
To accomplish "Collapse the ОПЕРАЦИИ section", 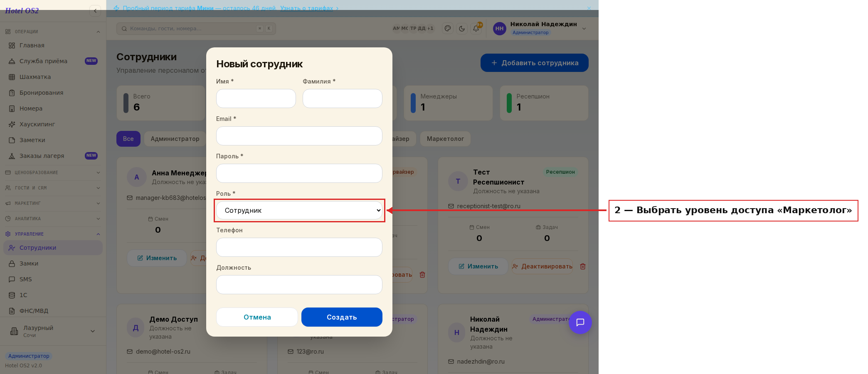I will coord(53,32).
